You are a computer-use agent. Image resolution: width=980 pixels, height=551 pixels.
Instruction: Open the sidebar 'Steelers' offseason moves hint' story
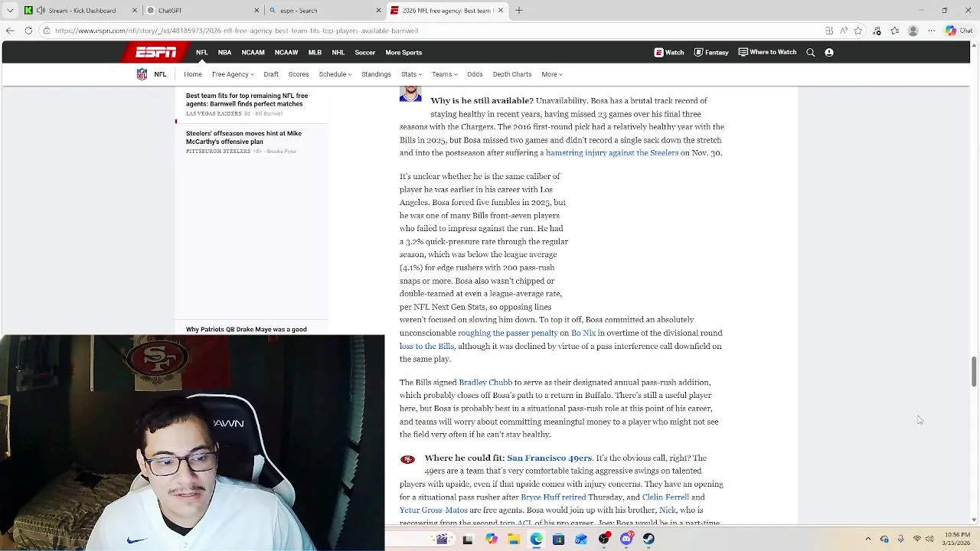pyautogui.click(x=243, y=138)
